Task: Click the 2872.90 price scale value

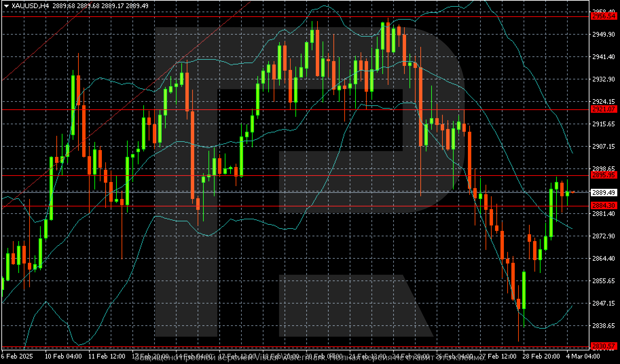Action: pyautogui.click(x=603, y=236)
